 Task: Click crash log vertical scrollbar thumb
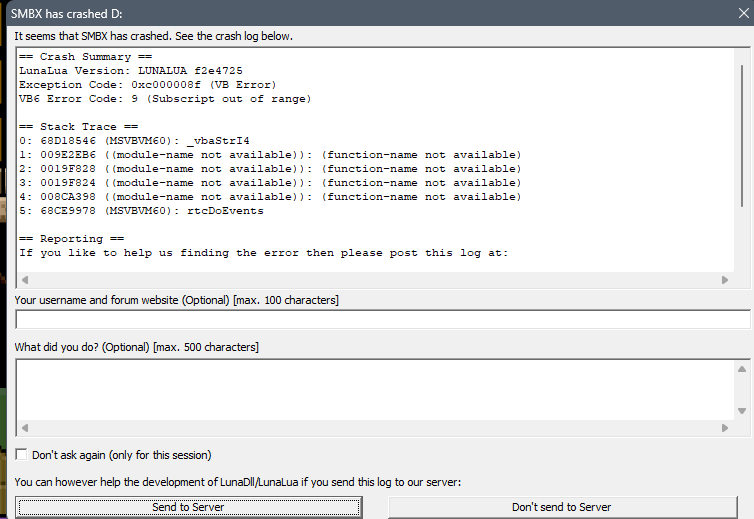click(741, 136)
